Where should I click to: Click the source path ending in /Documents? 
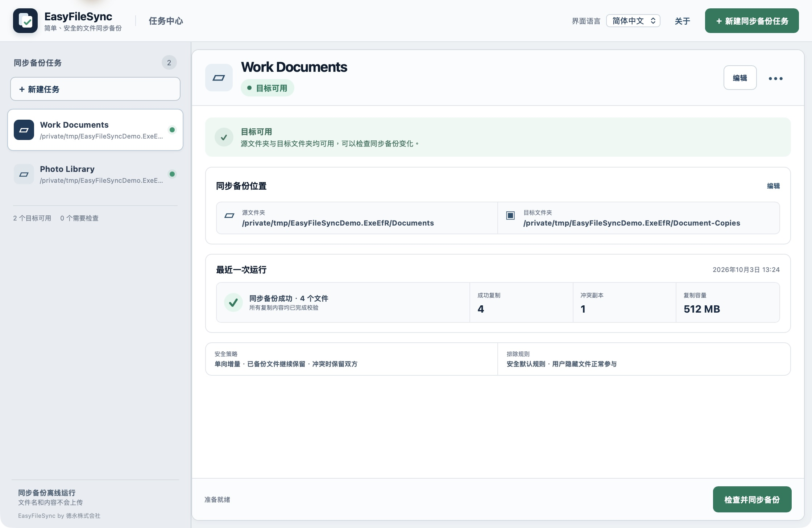[x=338, y=223]
